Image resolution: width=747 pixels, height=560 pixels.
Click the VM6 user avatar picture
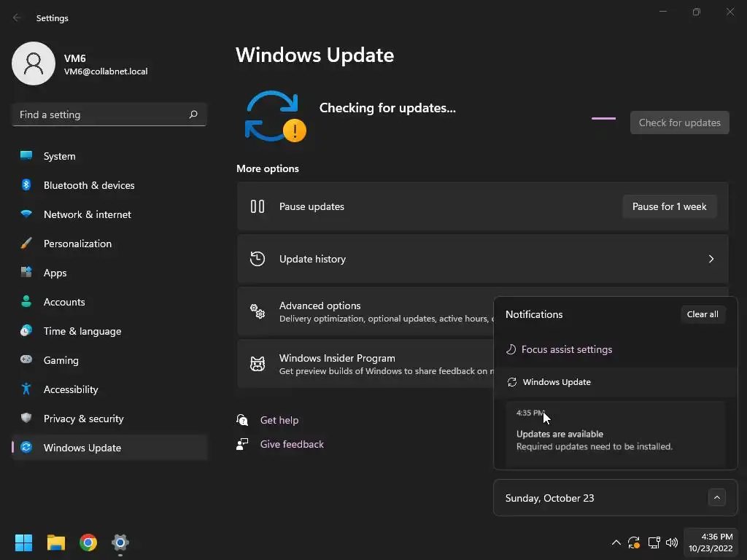tap(34, 63)
